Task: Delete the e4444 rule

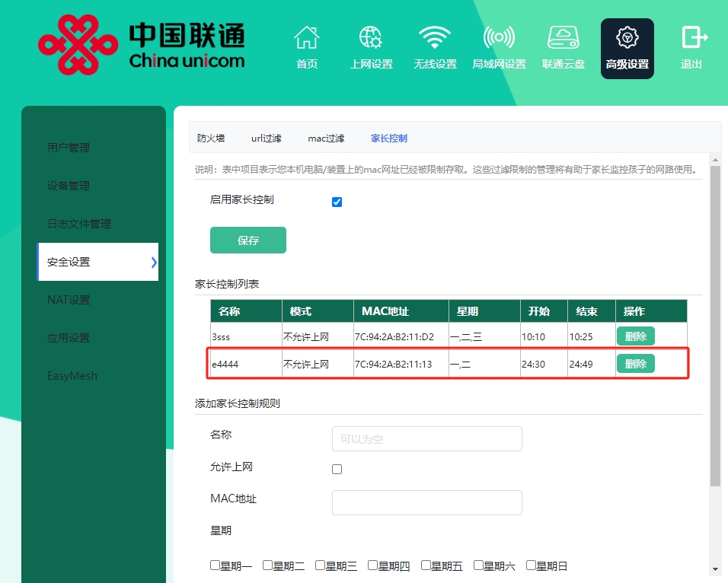Action: coord(636,364)
